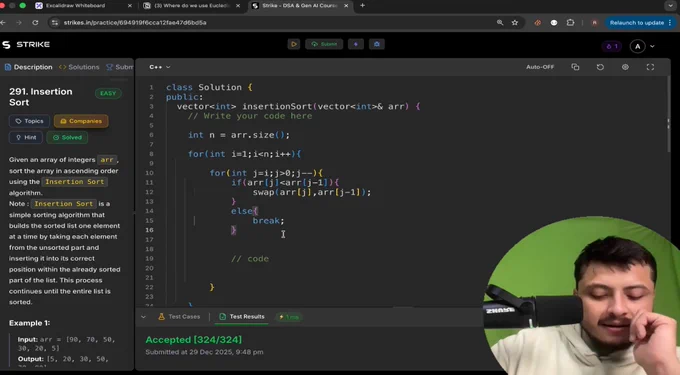
Task: Open the tab search dropdown arrow
Action: (670, 6)
